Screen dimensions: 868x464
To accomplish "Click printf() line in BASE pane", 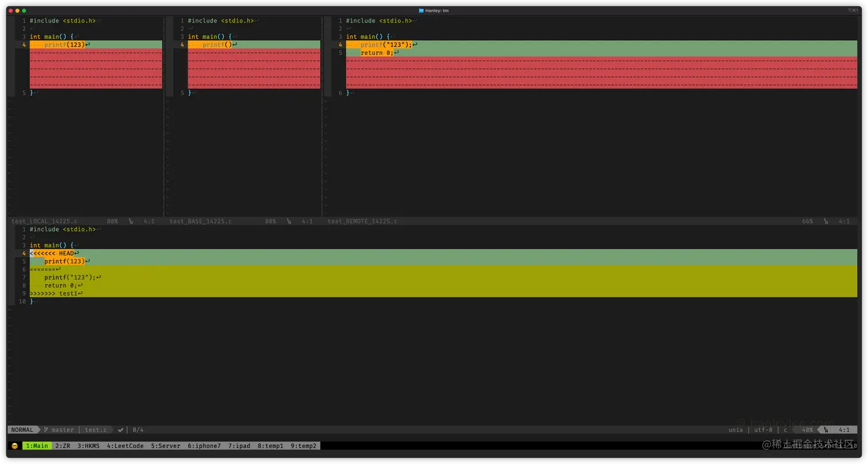I will [254, 45].
